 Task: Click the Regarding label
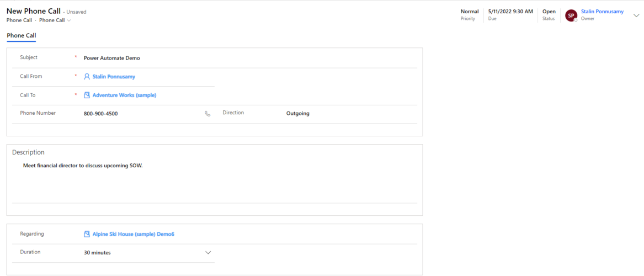point(32,233)
